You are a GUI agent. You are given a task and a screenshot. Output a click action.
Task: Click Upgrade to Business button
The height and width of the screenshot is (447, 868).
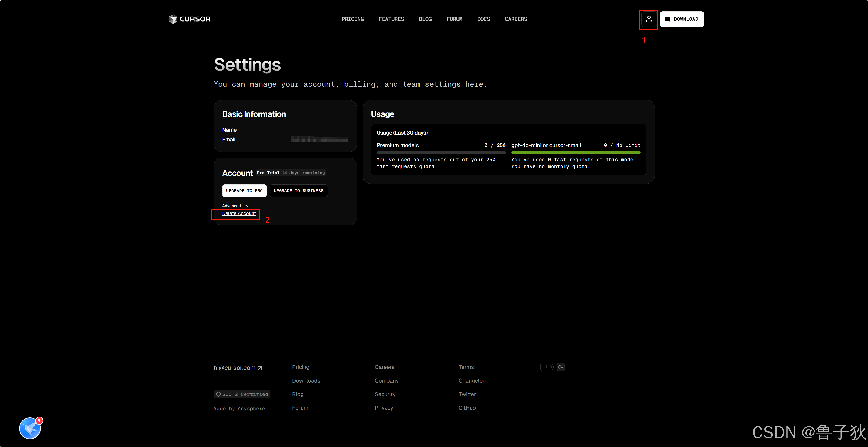pyautogui.click(x=298, y=191)
